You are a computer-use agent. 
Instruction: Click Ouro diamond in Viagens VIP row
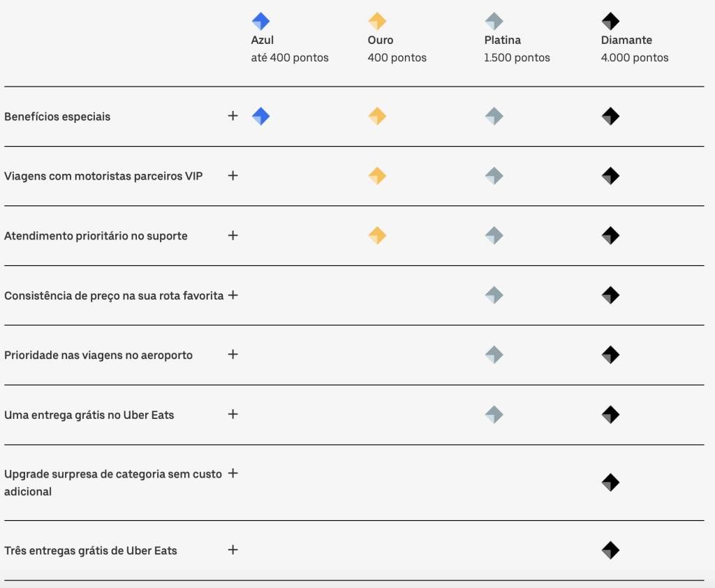click(377, 175)
